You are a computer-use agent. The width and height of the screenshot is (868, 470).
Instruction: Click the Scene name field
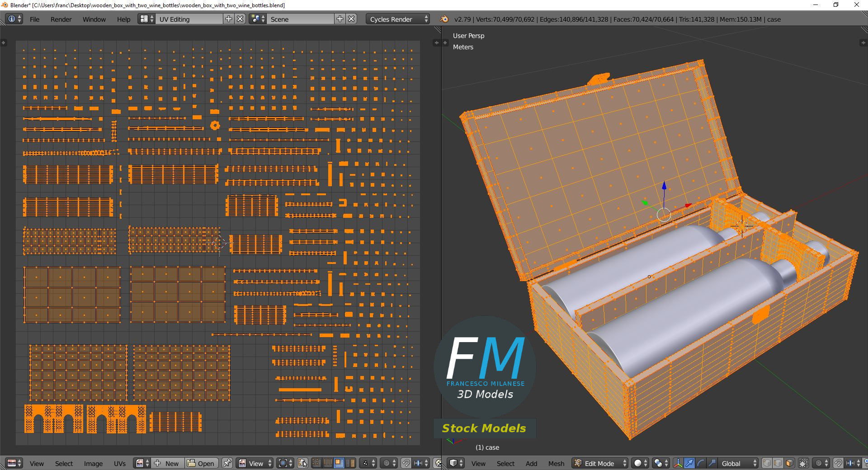[x=301, y=19]
